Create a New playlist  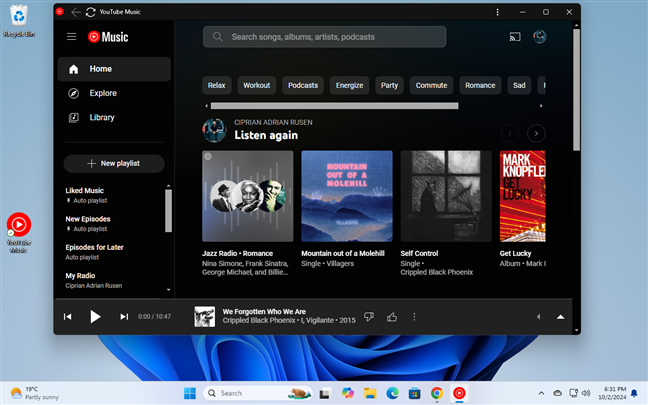click(x=114, y=164)
